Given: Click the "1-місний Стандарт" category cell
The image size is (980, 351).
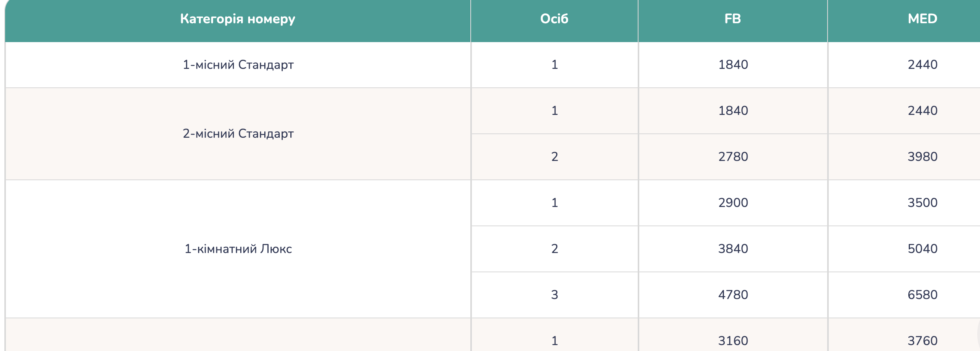Looking at the screenshot, I should (238, 65).
